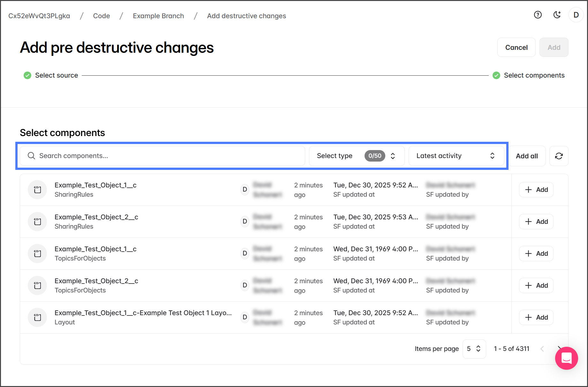Click the next page arrow
The width and height of the screenshot is (588, 387).
pos(559,348)
